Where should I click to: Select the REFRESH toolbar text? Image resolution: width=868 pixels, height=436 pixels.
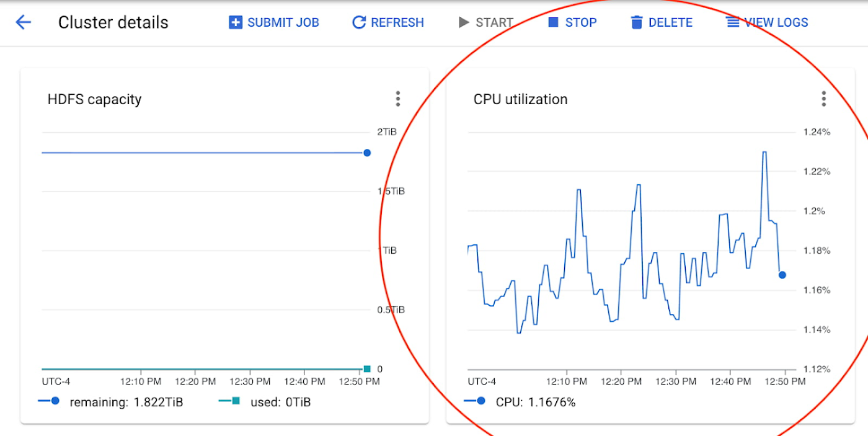coord(397,23)
